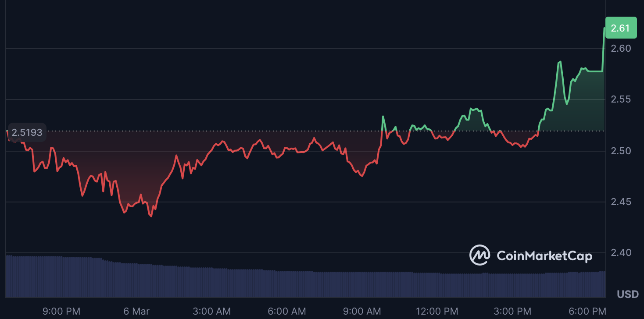Click the 9:00 AM time axis label
644x319 pixels.
pyautogui.click(x=362, y=312)
